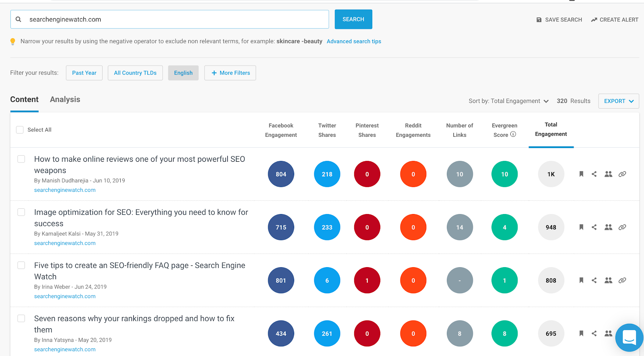Bookmark the SEO-friendly FAQ page article
The width and height of the screenshot is (644, 356).
(581, 280)
